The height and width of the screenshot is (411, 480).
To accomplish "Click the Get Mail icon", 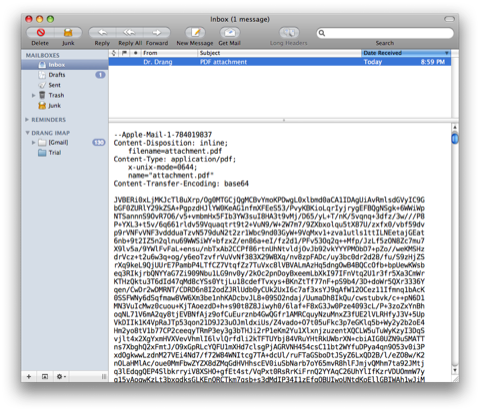I will point(229,32).
